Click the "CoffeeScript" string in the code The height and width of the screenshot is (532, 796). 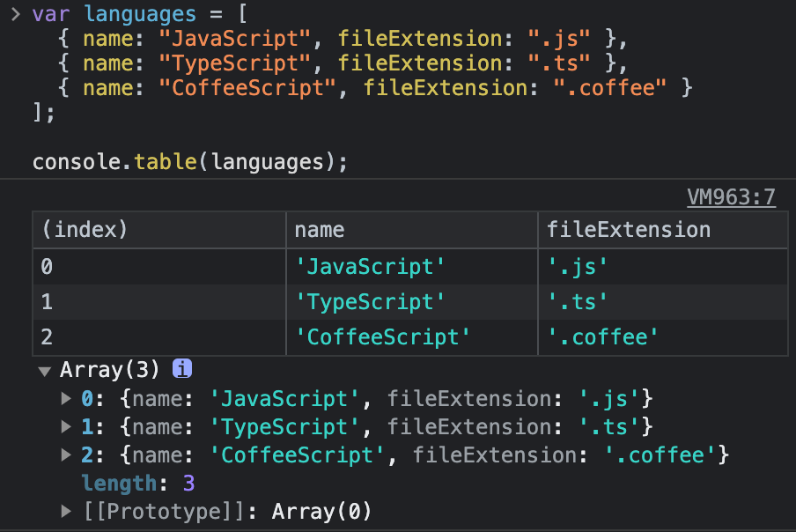[x=247, y=88]
